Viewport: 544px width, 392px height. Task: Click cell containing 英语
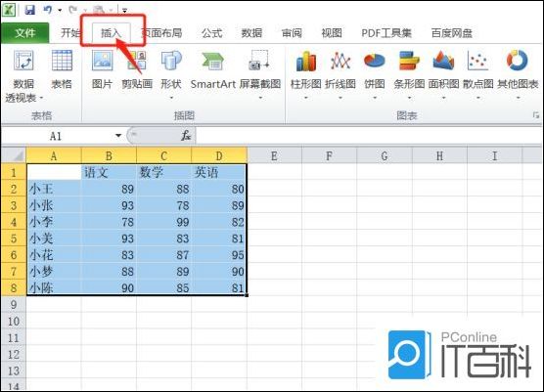click(x=219, y=172)
